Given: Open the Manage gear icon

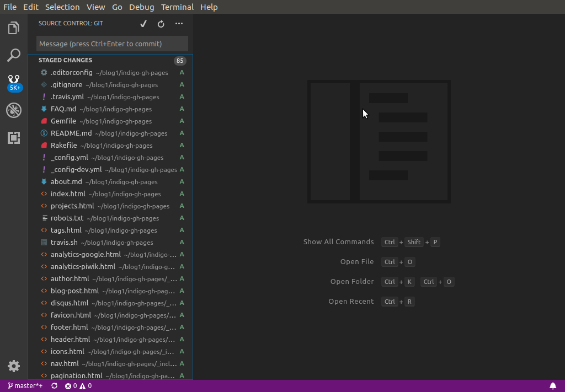Looking at the screenshot, I should point(14,366).
